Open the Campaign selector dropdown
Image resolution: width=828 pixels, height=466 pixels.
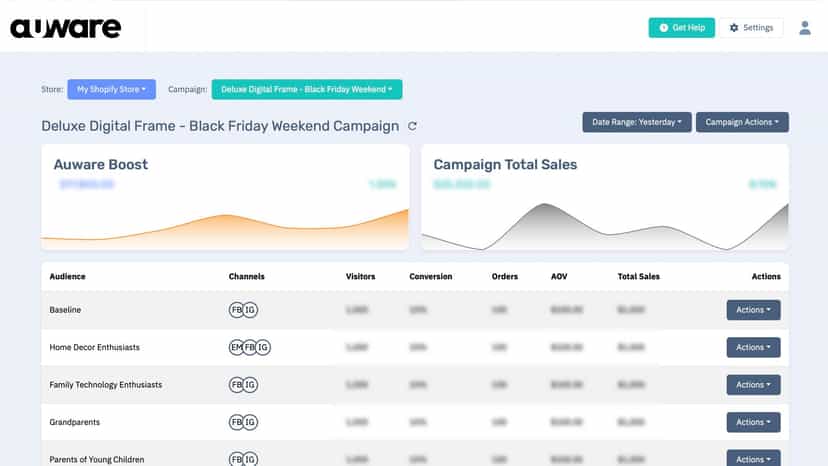[306, 89]
